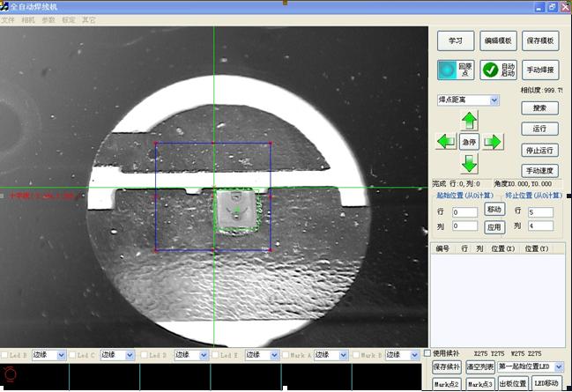The image size is (572, 392).
Task: Click the red circle icon at bottom left
Action: pyautogui.click(x=10, y=375)
